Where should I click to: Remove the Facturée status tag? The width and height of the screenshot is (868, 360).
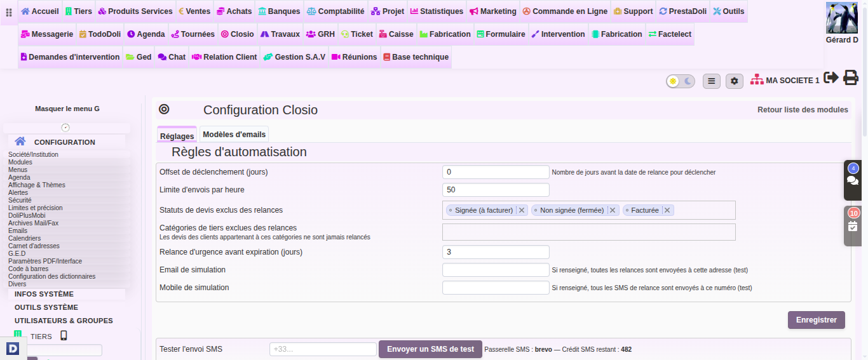coord(668,210)
